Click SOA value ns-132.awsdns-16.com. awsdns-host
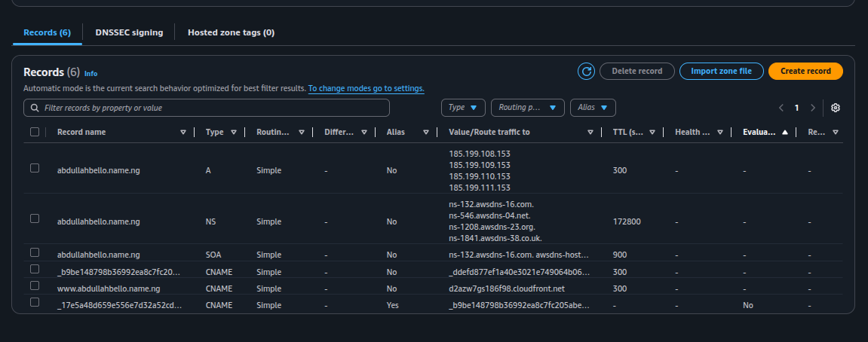This screenshot has height=342, width=868. pos(519,255)
